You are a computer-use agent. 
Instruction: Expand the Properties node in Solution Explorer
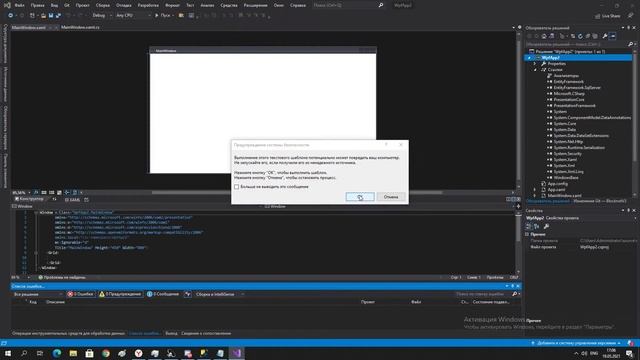[x=535, y=64]
